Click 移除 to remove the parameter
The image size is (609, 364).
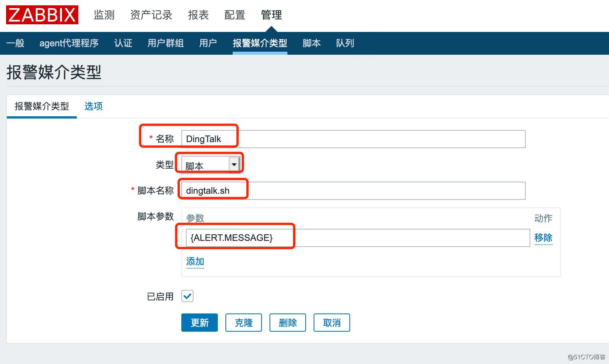coord(543,238)
